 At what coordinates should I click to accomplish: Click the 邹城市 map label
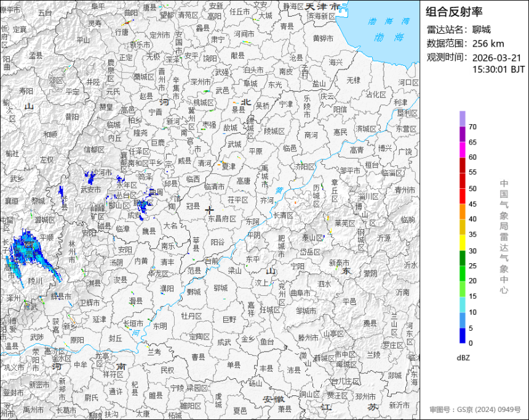(x=306, y=311)
